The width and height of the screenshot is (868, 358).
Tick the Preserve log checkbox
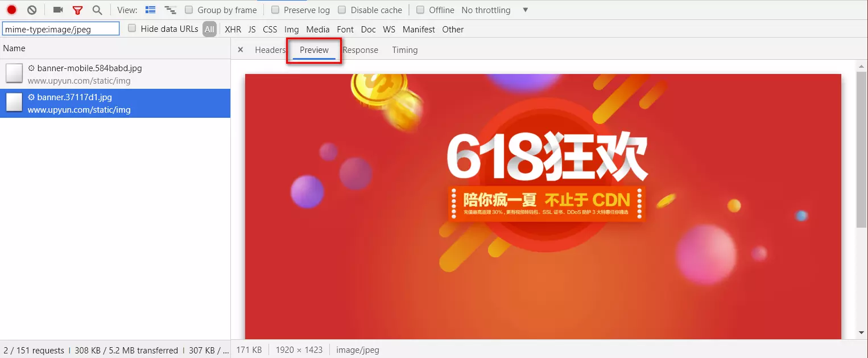(x=275, y=10)
